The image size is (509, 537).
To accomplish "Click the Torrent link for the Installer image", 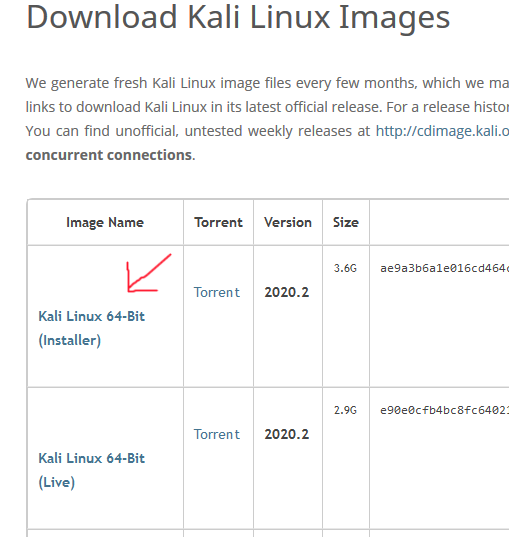I will pyautogui.click(x=216, y=292).
